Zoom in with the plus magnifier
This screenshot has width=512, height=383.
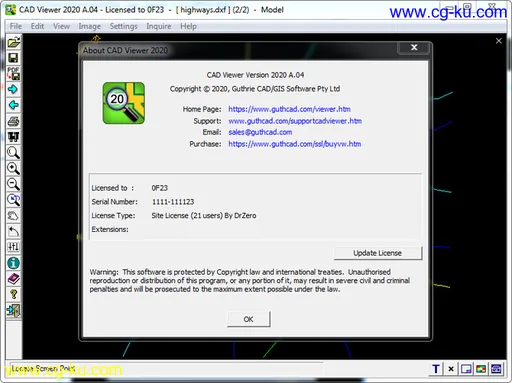tap(13, 168)
